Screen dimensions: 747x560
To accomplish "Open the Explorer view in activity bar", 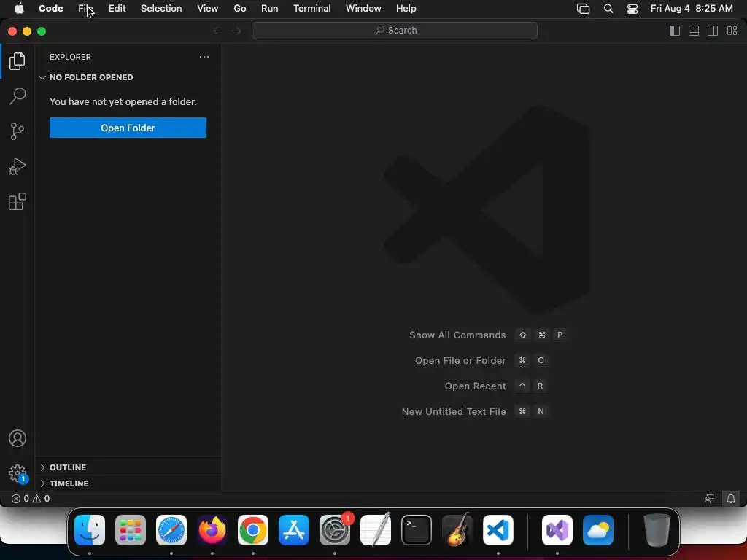I will 18,61.
